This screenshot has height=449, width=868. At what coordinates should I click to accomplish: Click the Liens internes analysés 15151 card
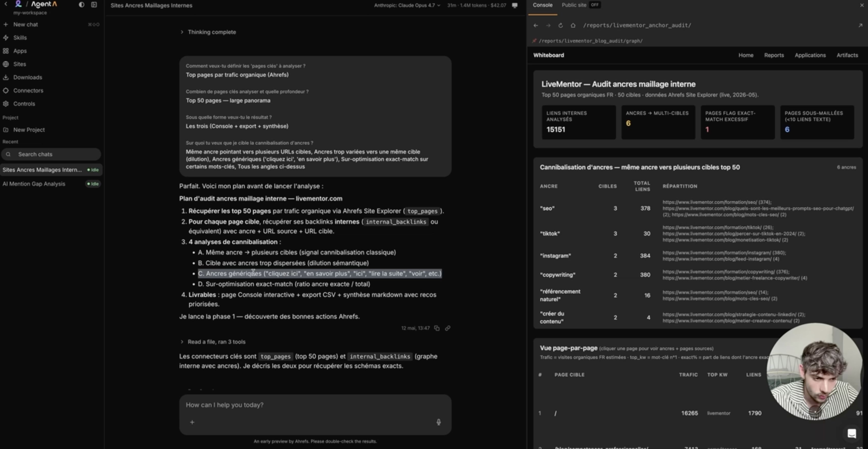(579, 122)
